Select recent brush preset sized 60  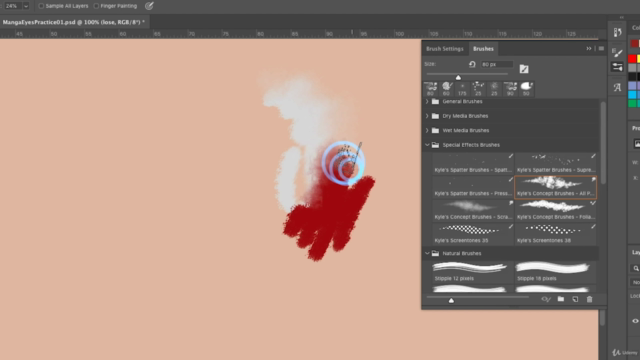coord(447,89)
